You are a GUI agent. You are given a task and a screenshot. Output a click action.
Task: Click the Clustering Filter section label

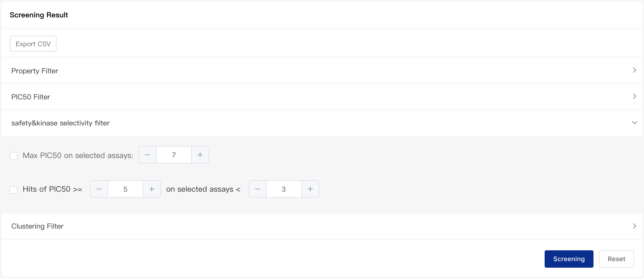point(37,226)
